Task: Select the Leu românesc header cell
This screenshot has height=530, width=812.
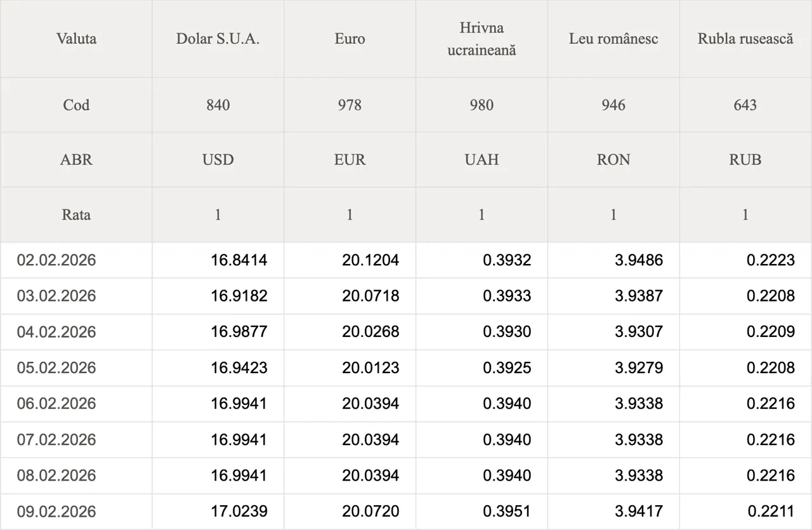Action: pos(613,39)
